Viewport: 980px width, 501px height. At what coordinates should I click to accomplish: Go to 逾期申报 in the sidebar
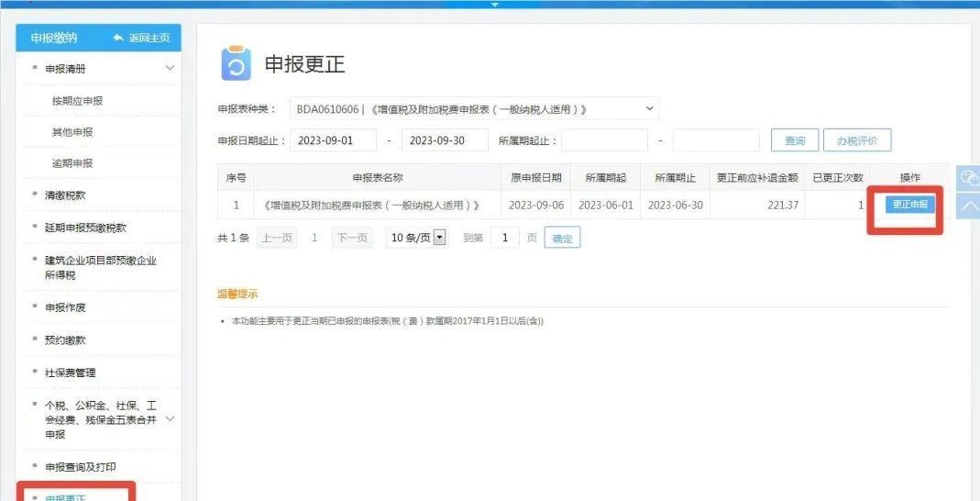click(72, 163)
